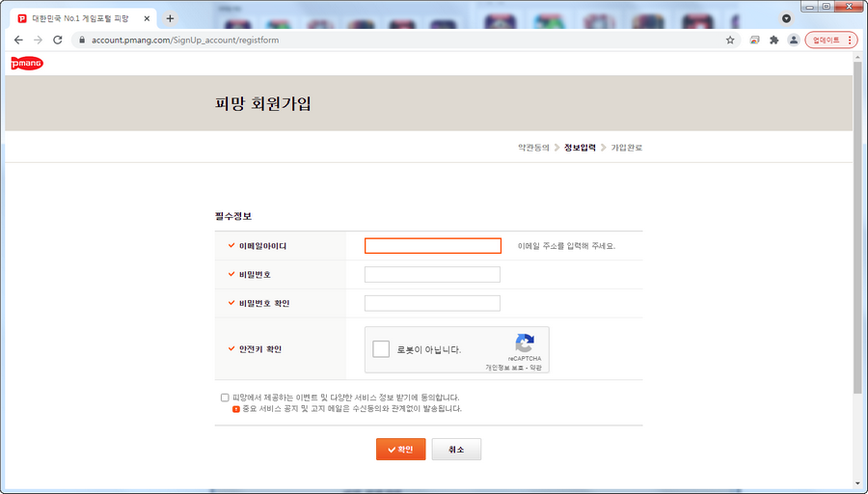The image size is (868, 494).
Task: Click the vertical page scrollbar
Action: (x=857, y=227)
